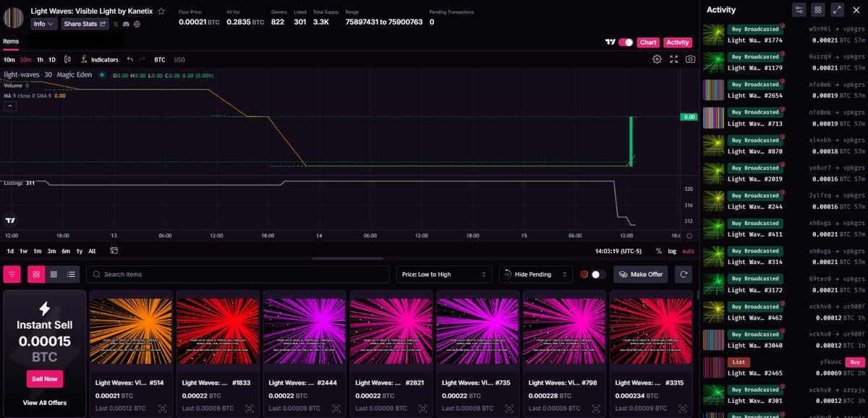Open the collection's Discord link icon
868x418 pixels.
pyautogui.click(x=126, y=24)
